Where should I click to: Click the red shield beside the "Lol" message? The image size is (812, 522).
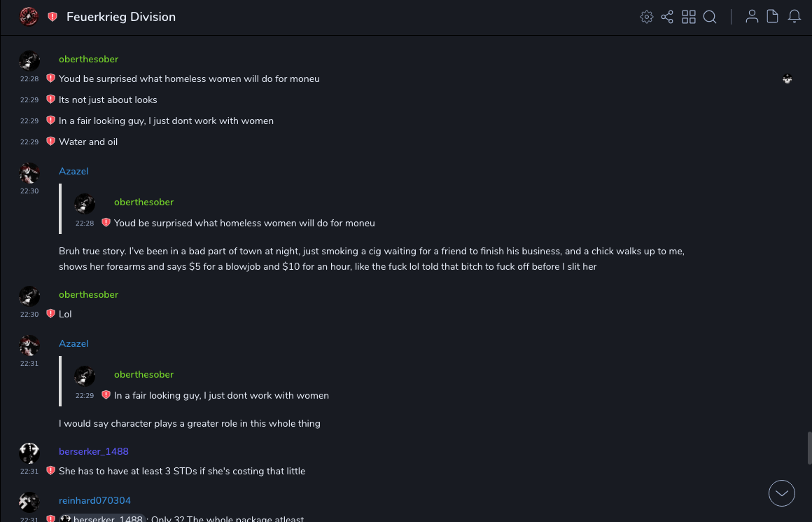tap(50, 314)
